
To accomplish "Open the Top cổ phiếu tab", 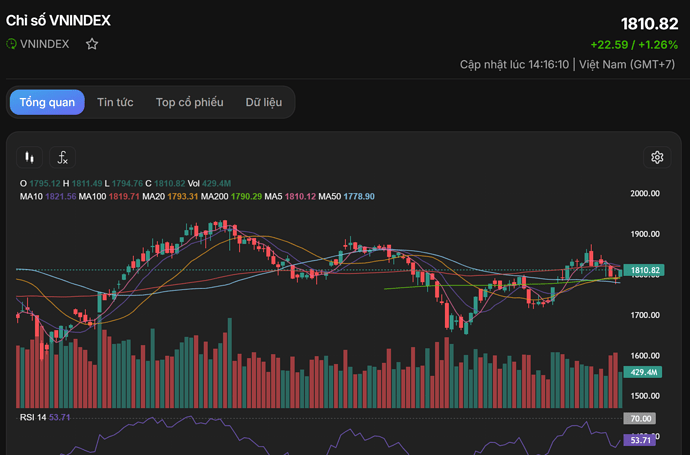I will pos(190,102).
